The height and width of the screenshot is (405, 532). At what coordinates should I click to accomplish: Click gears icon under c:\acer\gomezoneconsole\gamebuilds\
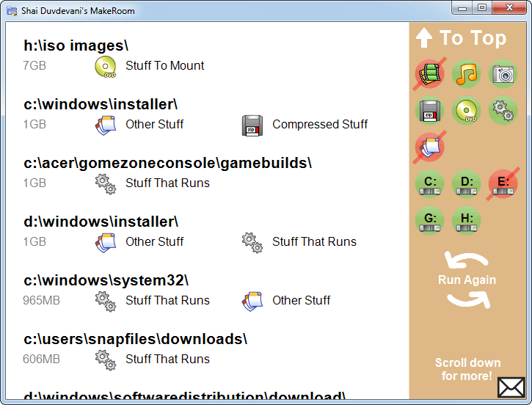[x=105, y=184]
